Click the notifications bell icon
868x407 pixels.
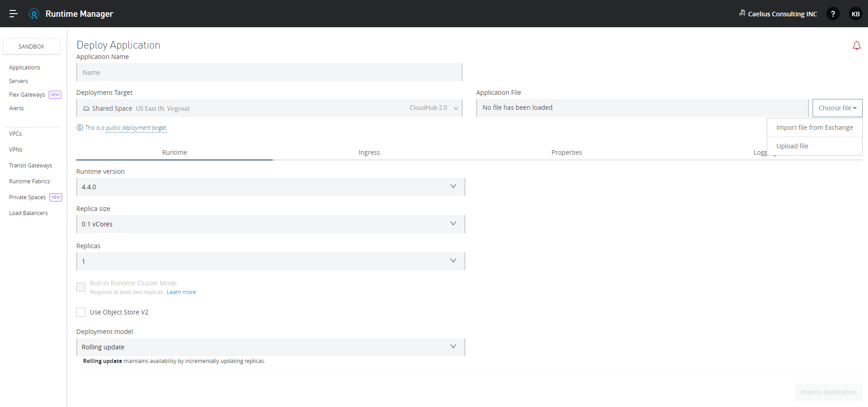(x=857, y=45)
